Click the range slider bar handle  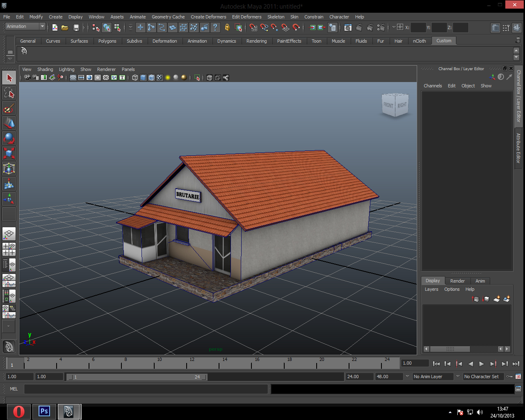click(x=137, y=377)
